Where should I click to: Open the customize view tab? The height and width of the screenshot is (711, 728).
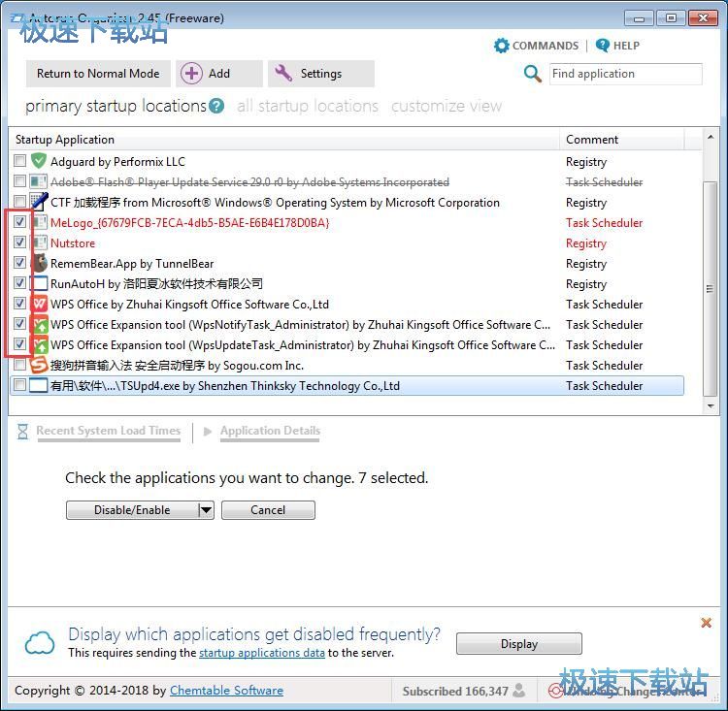point(447,106)
